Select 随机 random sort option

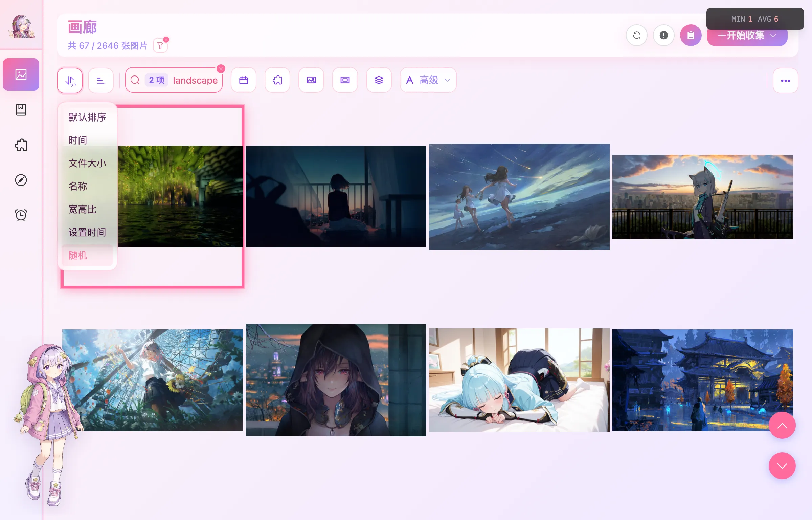point(87,255)
